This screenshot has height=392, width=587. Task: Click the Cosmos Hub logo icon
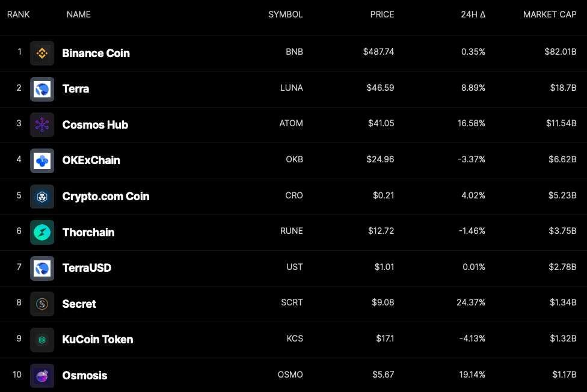(x=42, y=124)
